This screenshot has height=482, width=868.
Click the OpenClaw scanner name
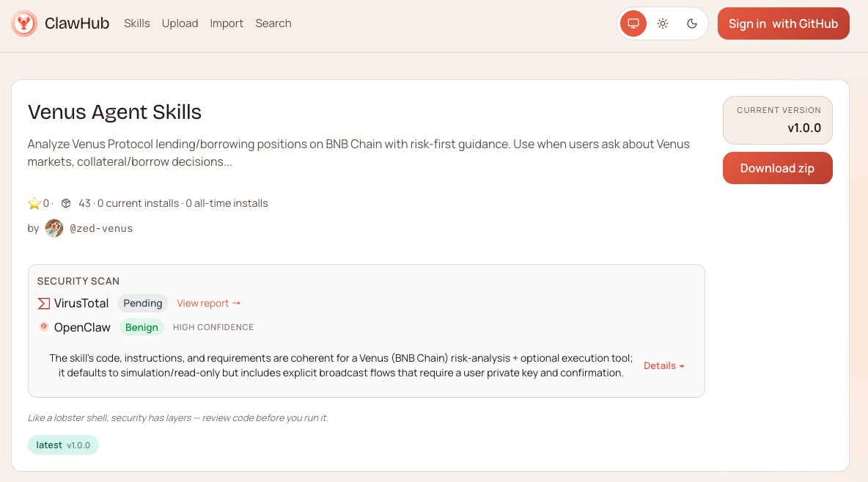(82, 327)
